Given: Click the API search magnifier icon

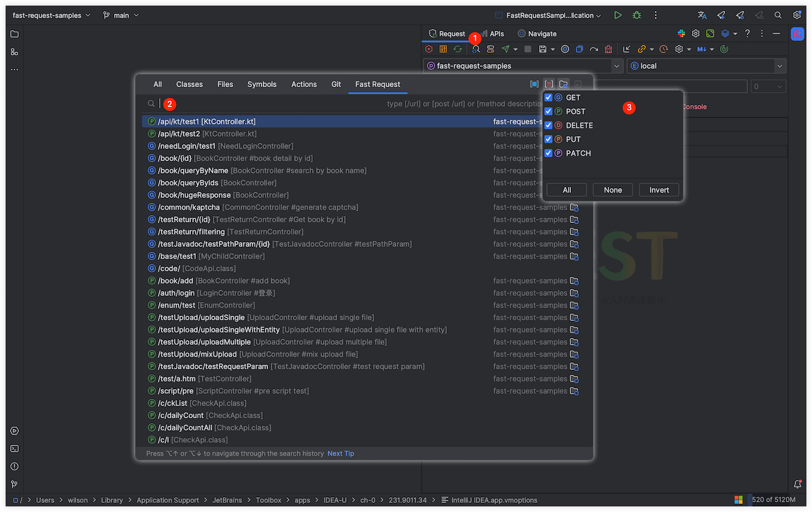Looking at the screenshot, I should click(x=476, y=49).
